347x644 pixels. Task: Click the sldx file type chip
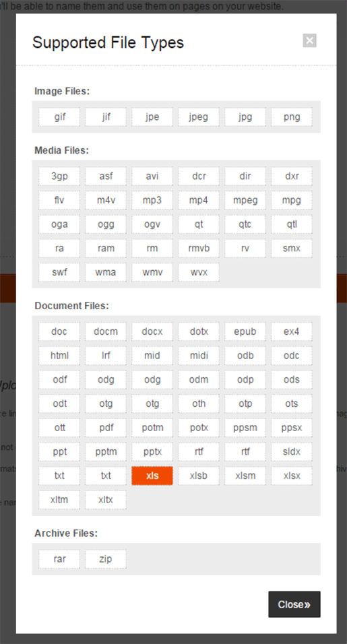[292, 452]
